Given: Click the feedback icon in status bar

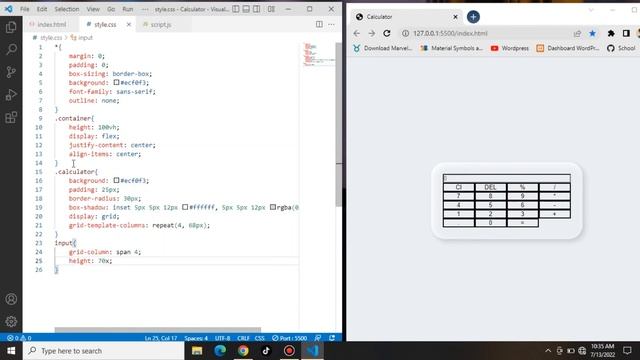Looking at the screenshot, I should coord(318,338).
